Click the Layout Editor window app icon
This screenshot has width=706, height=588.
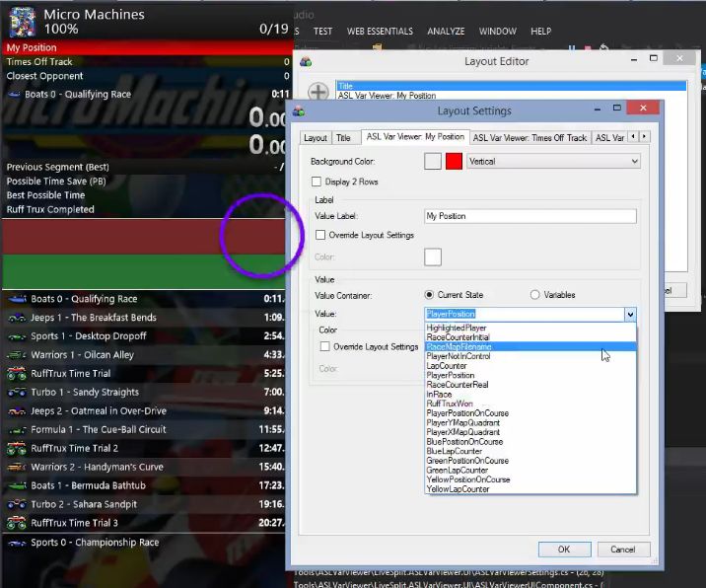[x=306, y=62]
